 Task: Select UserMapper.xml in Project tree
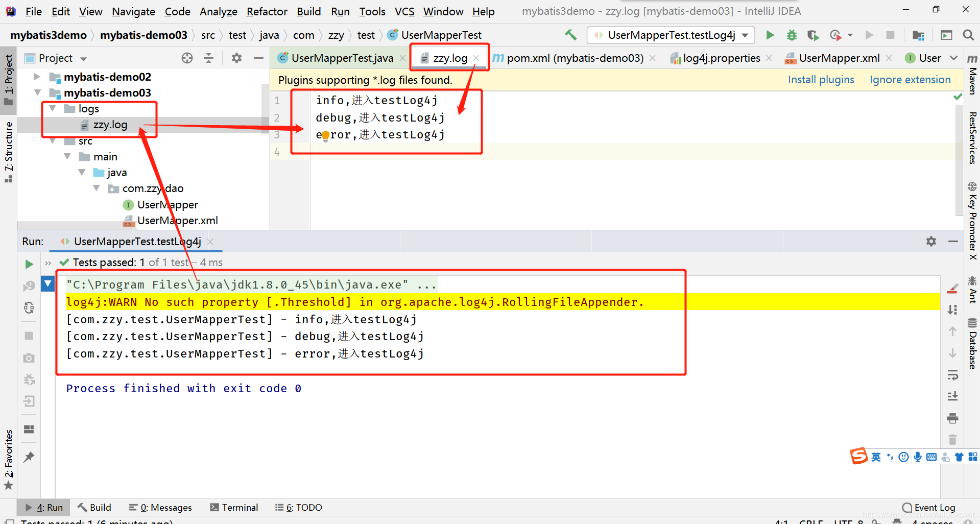pos(177,220)
